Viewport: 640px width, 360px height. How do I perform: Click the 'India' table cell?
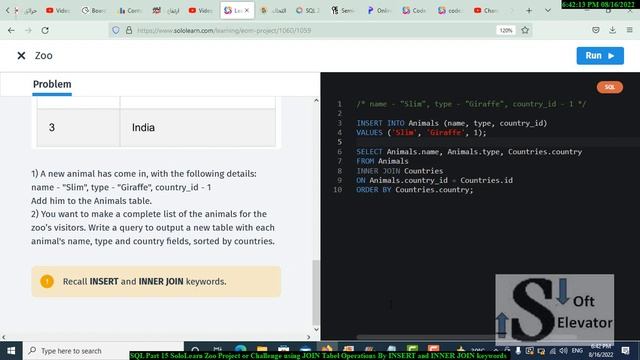tap(198, 127)
